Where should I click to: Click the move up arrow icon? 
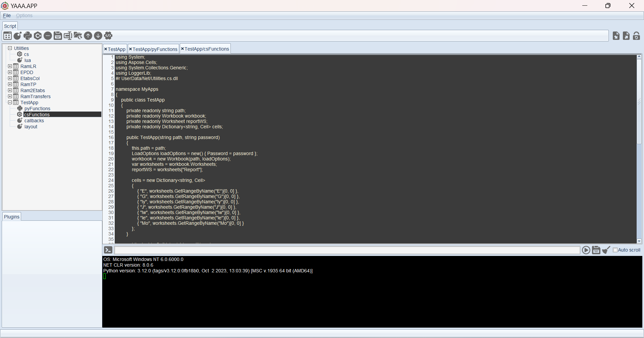coord(88,36)
